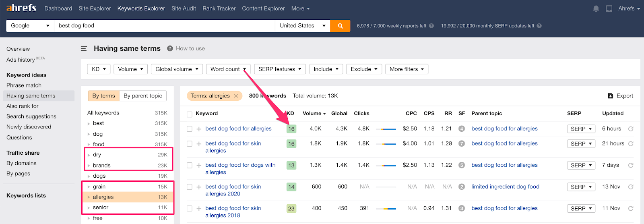Viewport: 644px width, 224px height.
Task: Click the Export icon button
Action: click(611, 96)
